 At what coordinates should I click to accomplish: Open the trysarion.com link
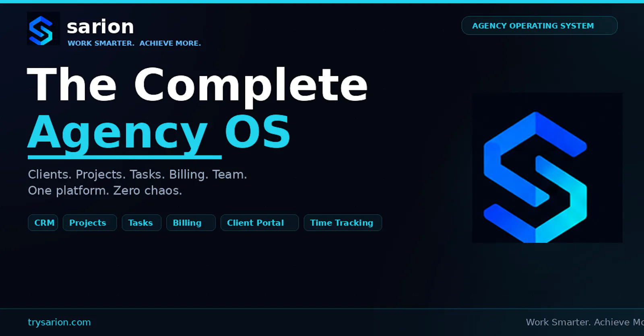[59, 322]
